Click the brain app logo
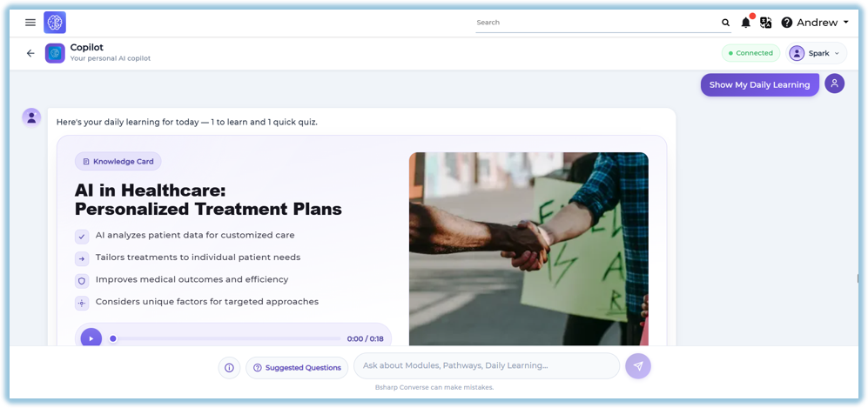Viewport: 868px width, 408px height. [55, 23]
